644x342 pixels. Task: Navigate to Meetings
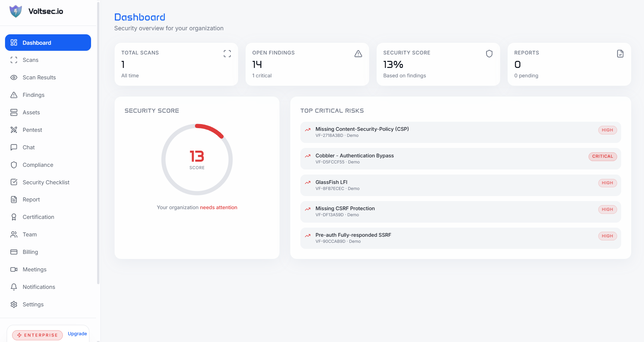coord(48,269)
